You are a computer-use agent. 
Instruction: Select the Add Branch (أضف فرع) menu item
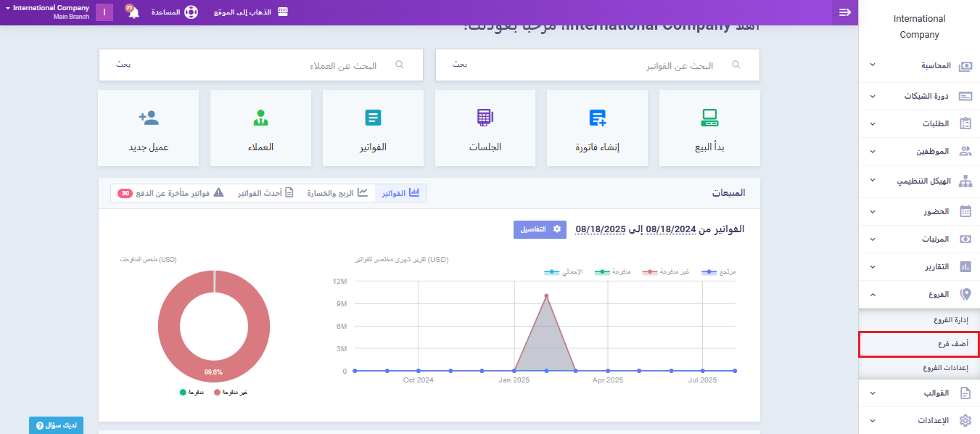click(x=919, y=344)
